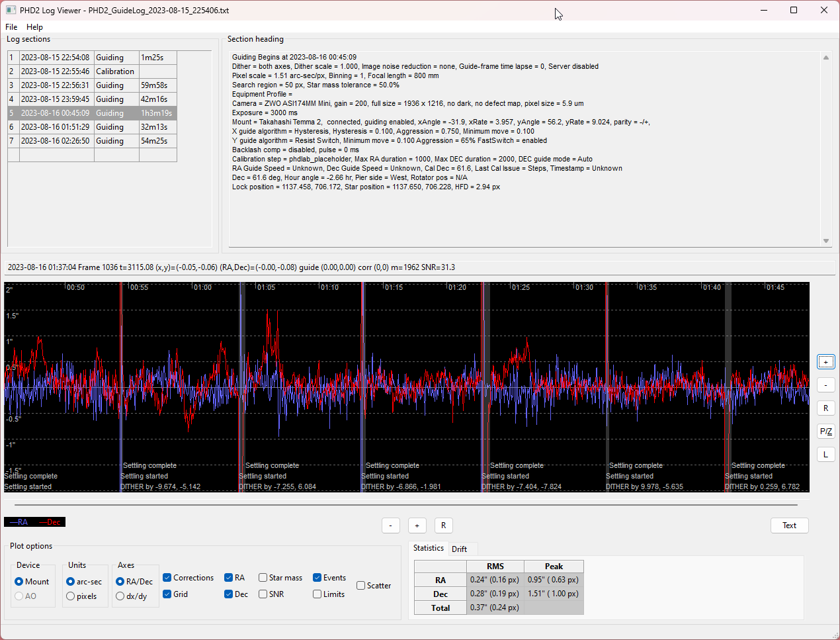Select log section 2 Calibration row
This screenshot has height=640, width=840.
point(92,71)
